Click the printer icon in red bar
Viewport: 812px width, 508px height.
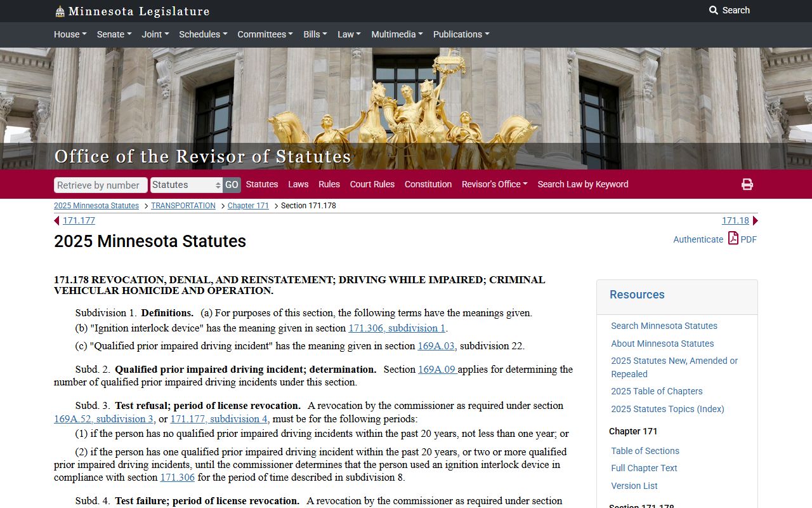coord(747,184)
